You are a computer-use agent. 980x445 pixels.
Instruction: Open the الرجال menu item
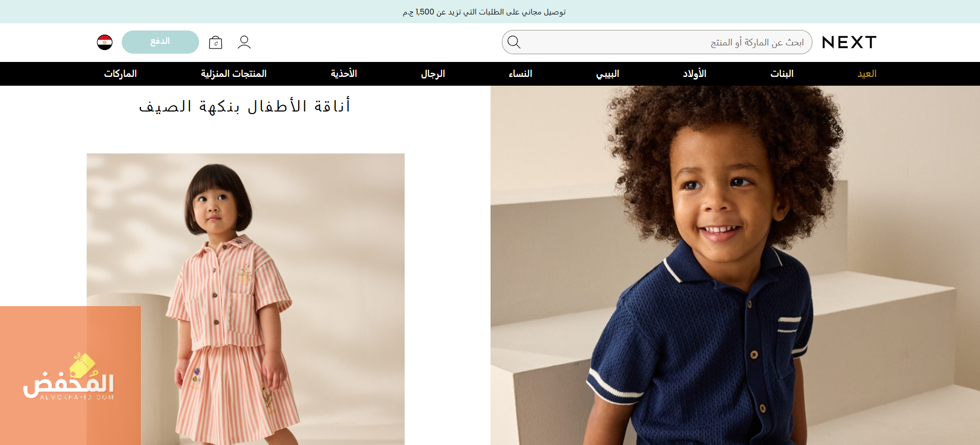[x=433, y=74]
